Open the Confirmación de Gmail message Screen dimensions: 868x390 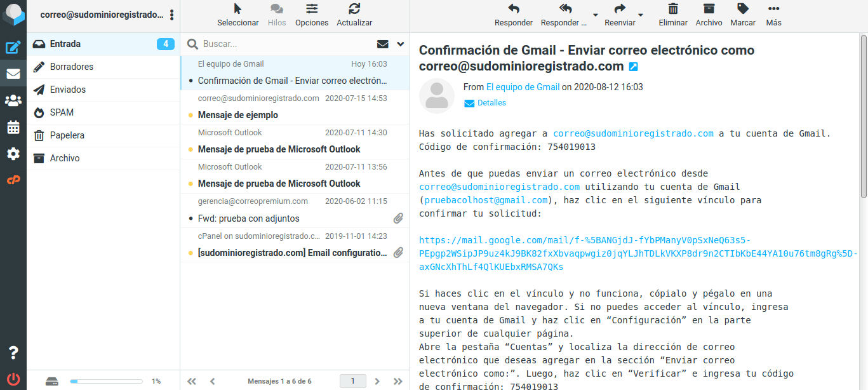(x=295, y=72)
